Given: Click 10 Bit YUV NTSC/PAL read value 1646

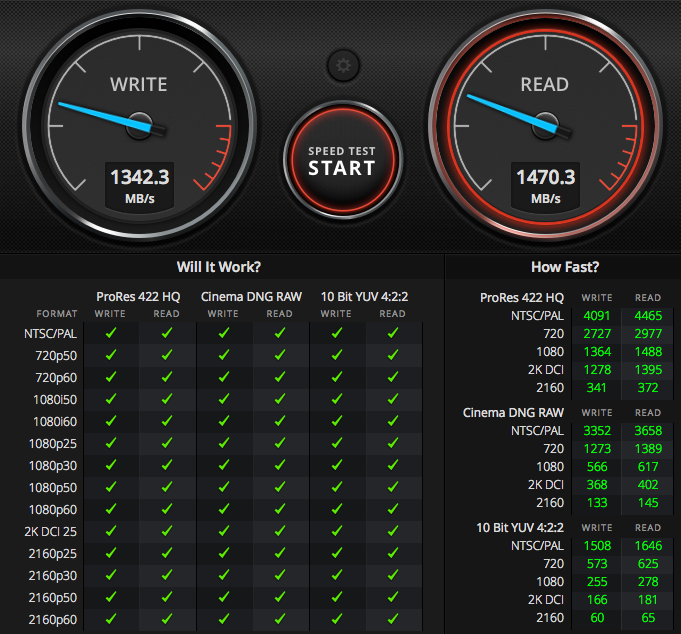Looking at the screenshot, I should click(648, 546).
